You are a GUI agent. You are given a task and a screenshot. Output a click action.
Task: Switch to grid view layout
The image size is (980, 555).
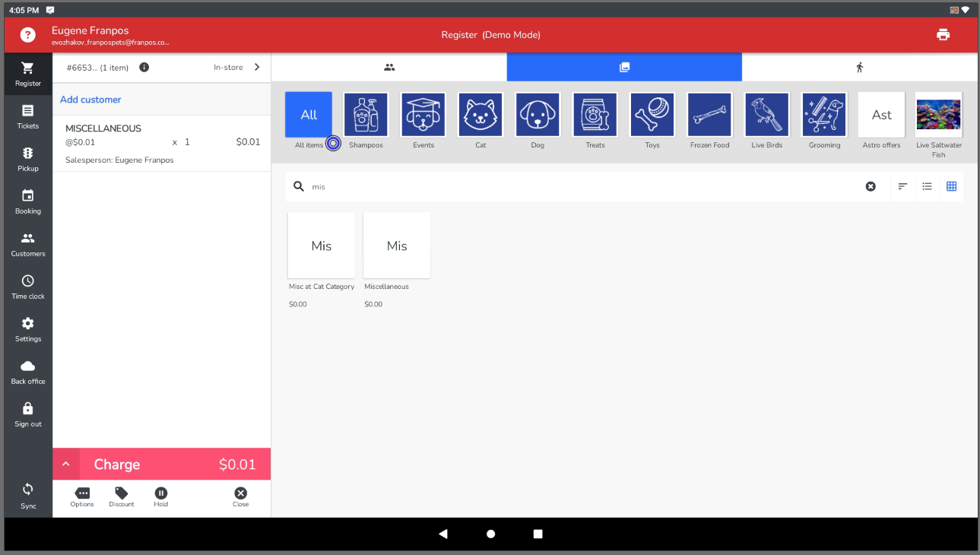(x=951, y=186)
